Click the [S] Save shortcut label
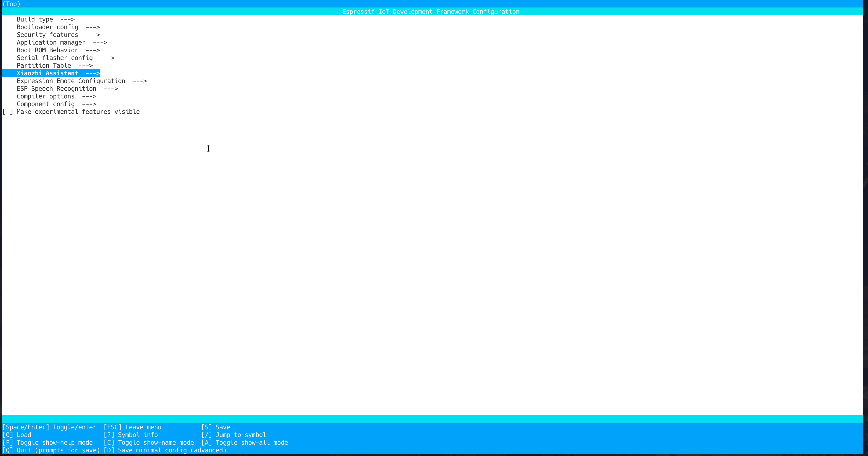The width and height of the screenshot is (868, 456). click(216, 427)
